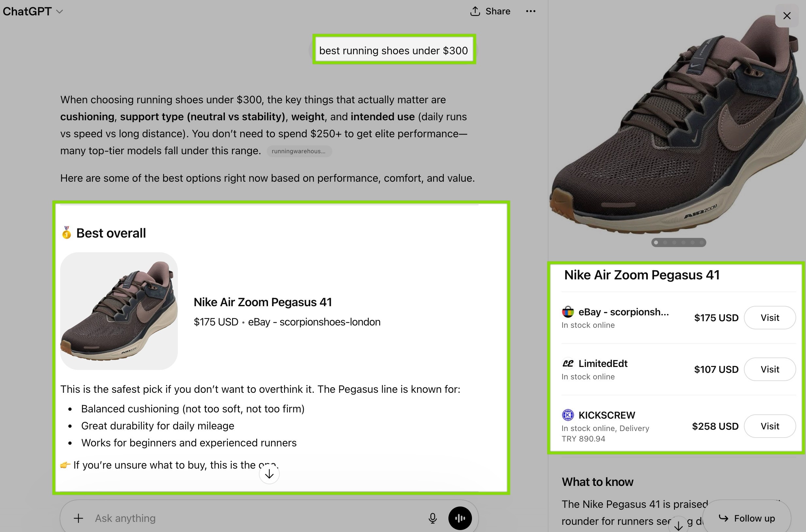The height and width of the screenshot is (532, 806).
Task: Click the 'TRY 890.94' delivery text
Action: pos(583,439)
